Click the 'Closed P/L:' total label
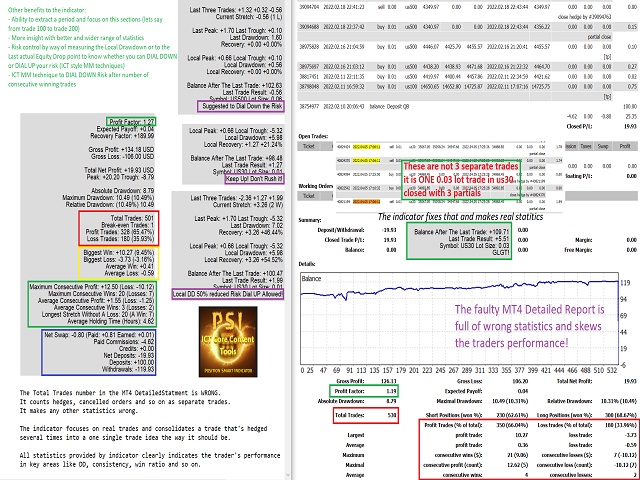This screenshot has height=480, width=640. [x=579, y=126]
